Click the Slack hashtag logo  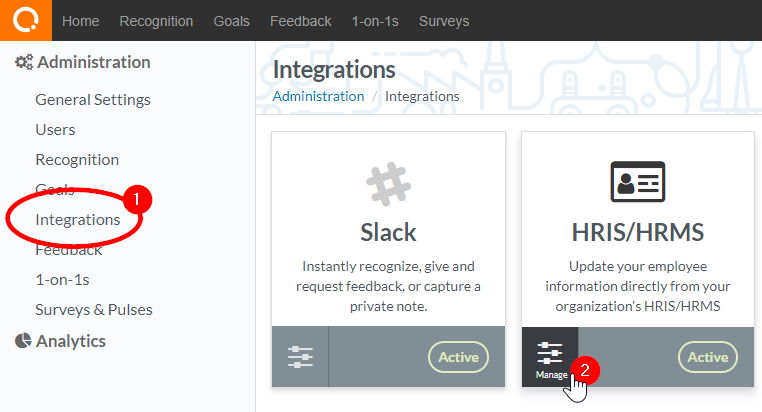click(388, 184)
